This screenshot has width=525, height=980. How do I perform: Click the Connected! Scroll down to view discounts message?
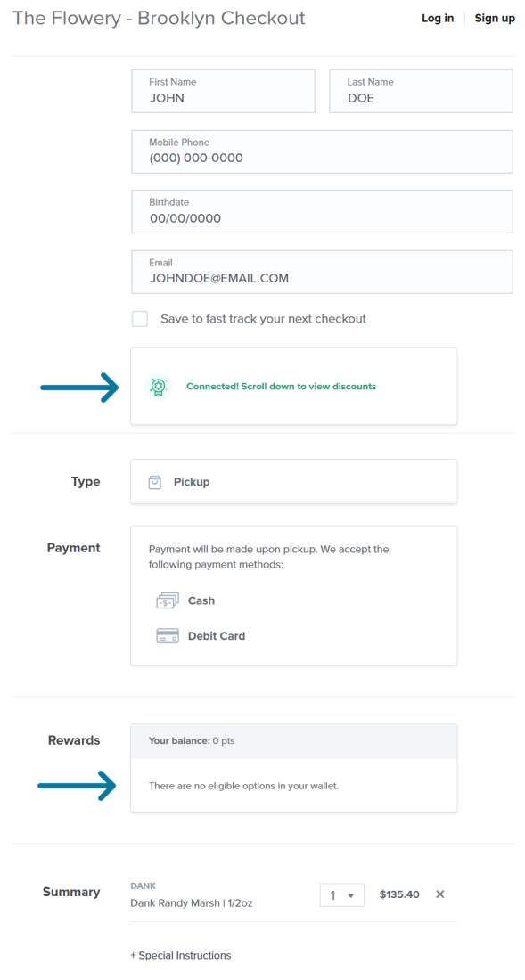pyautogui.click(x=282, y=387)
